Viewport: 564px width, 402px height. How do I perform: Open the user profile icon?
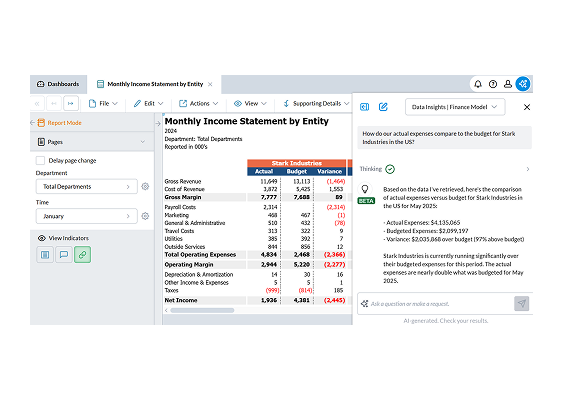[508, 84]
